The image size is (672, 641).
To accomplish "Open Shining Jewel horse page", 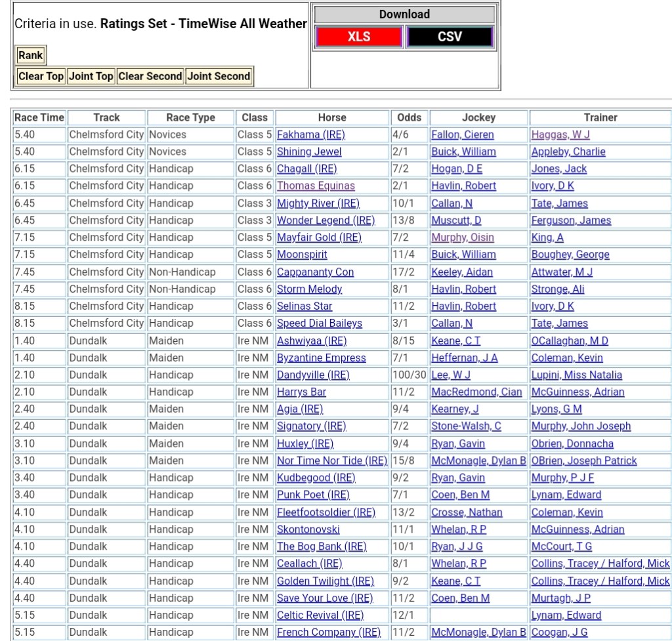I will [x=309, y=152].
